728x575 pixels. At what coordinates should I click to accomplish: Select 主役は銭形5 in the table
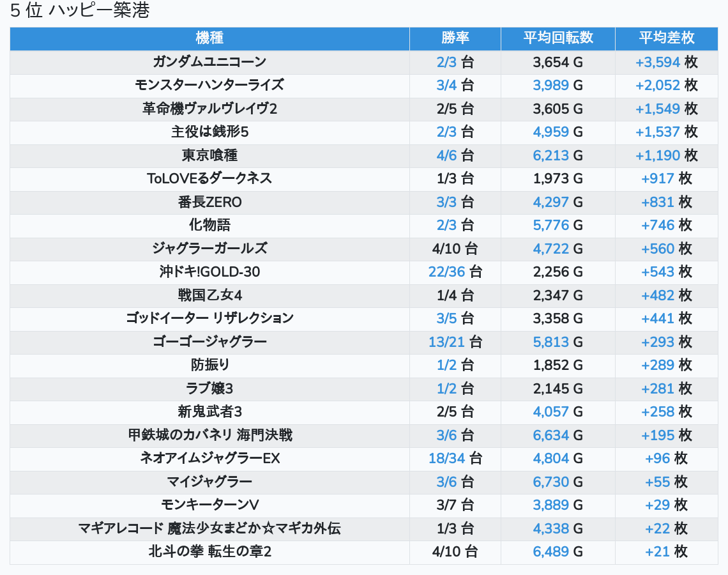209,132
